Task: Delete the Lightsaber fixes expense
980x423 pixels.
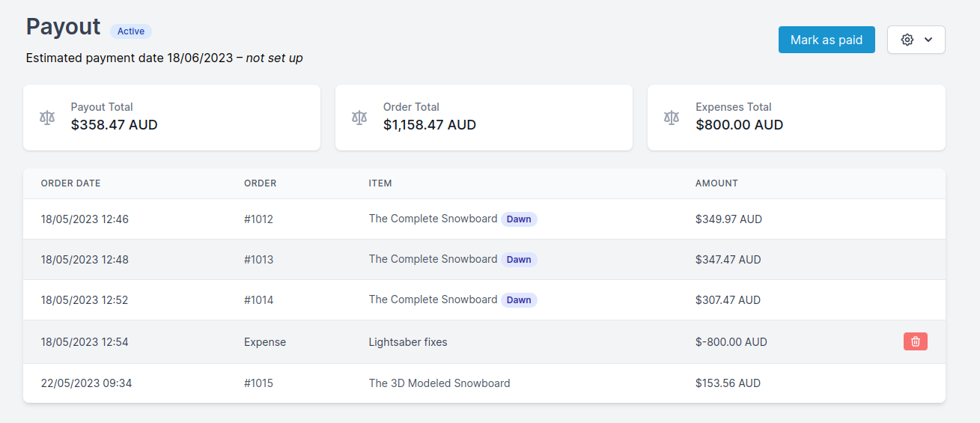Action: (915, 341)
